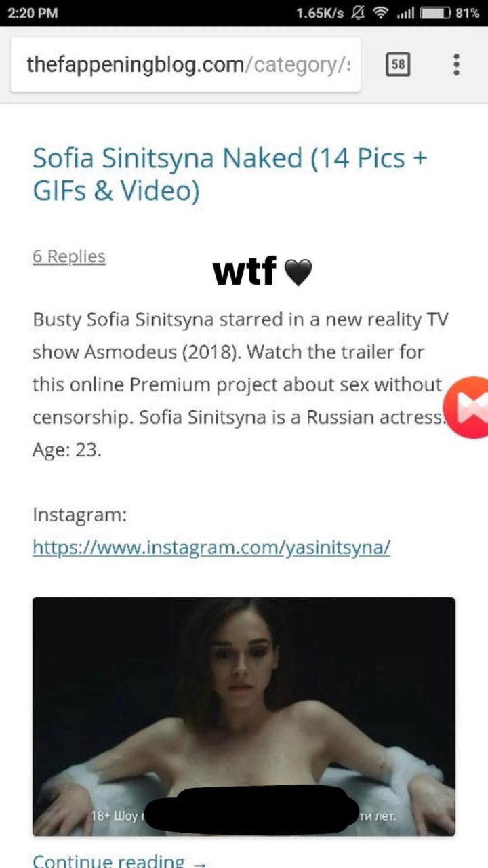Tap the black heart emoji sticker
Screen dimensions: 488x868
point(297,273)
